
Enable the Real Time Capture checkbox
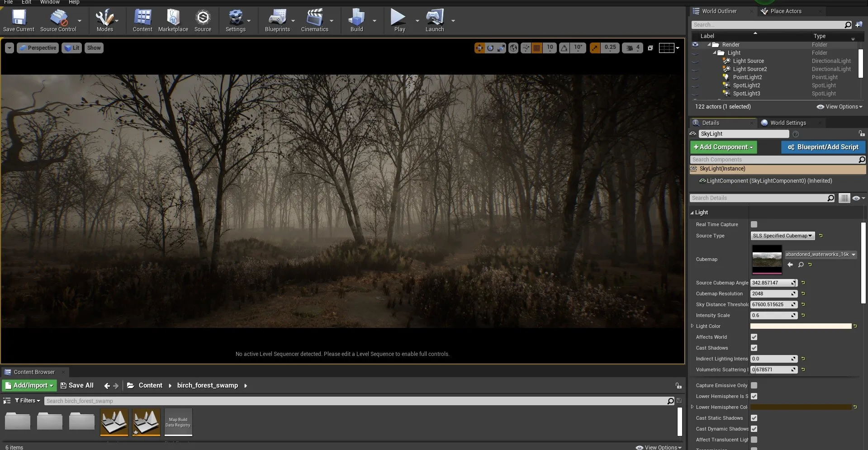[x=754, y=224]
